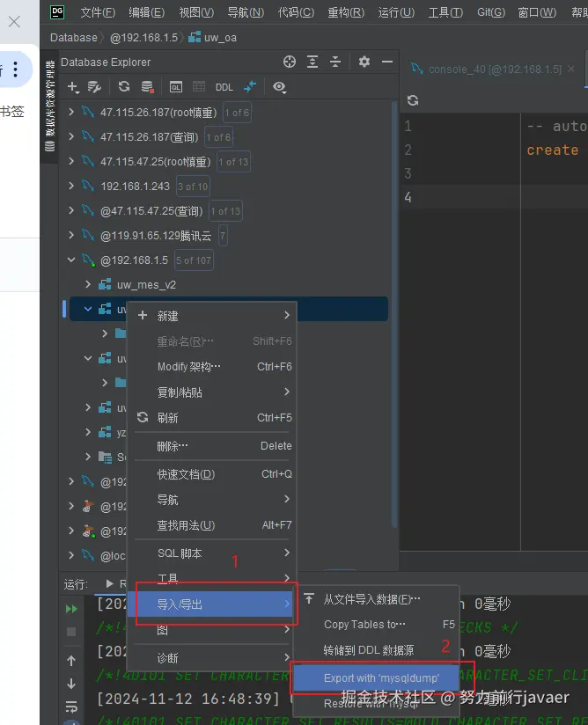Viewport: 588px width, 725px height.
Task: Choose Modify 架构 from context menu
Action: click(x=214, y=367)
